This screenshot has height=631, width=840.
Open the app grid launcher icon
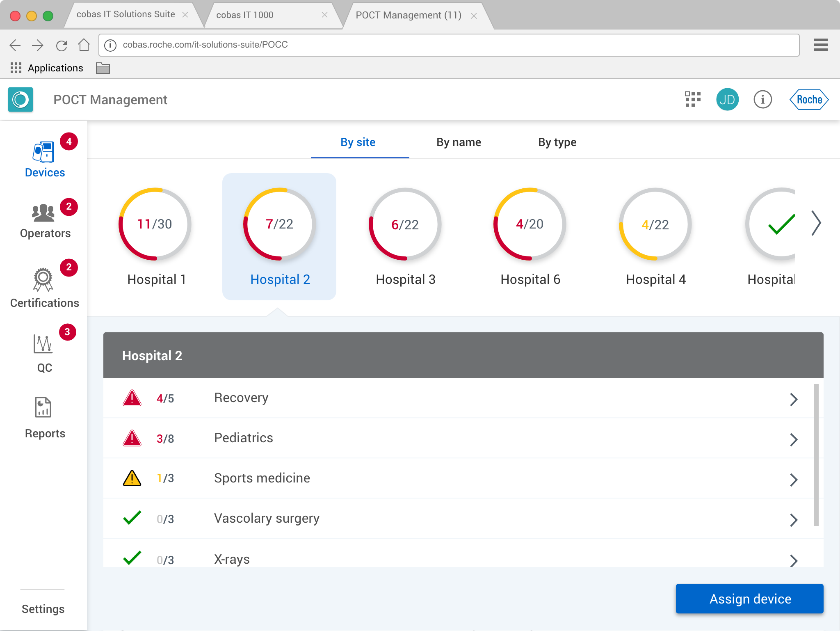(x=693, y=100)
